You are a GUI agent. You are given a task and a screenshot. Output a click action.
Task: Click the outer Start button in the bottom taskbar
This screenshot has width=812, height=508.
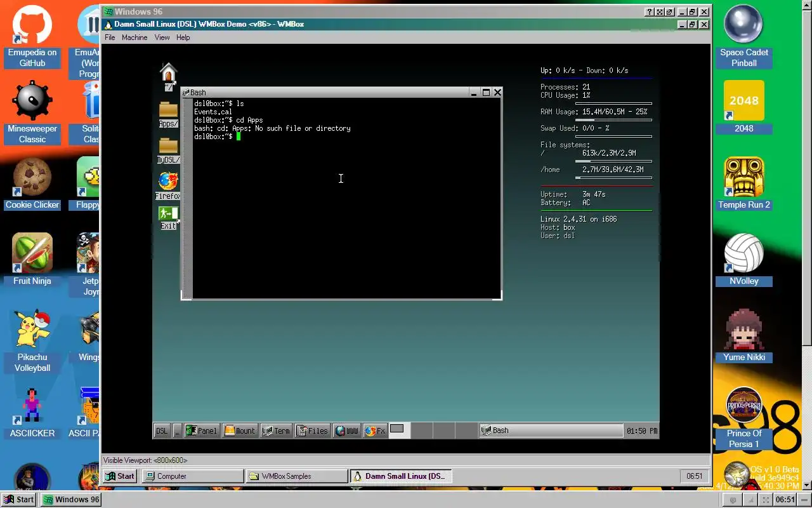point(19,500)
